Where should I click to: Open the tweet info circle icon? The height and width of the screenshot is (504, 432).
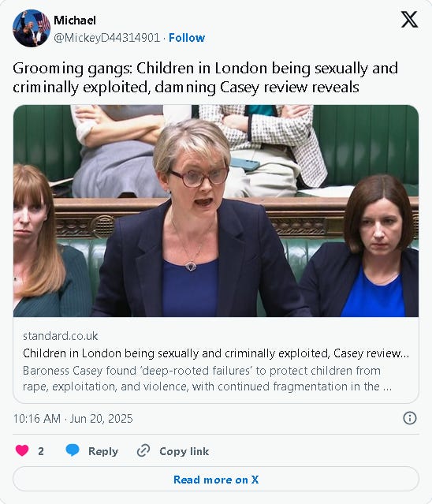pyautogui.click(x=409, y=418)
